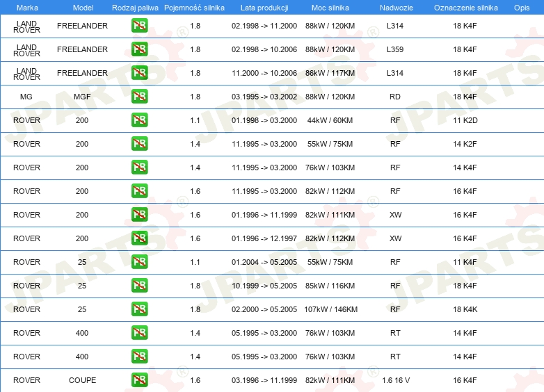This screenshot has height=392, width=544.
Task: Click petrol icon for Freelander 86kW / 117KM
Action: 139,73
